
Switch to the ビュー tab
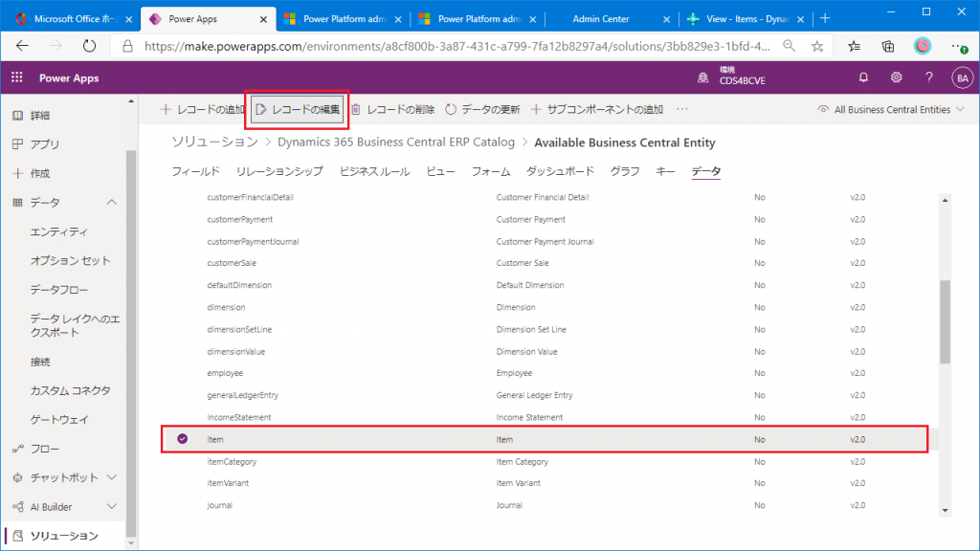440,171
